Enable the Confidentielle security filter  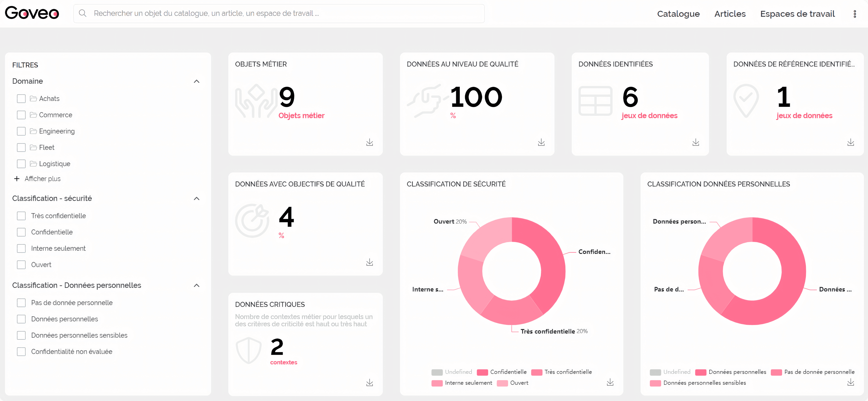pos(21,232)
